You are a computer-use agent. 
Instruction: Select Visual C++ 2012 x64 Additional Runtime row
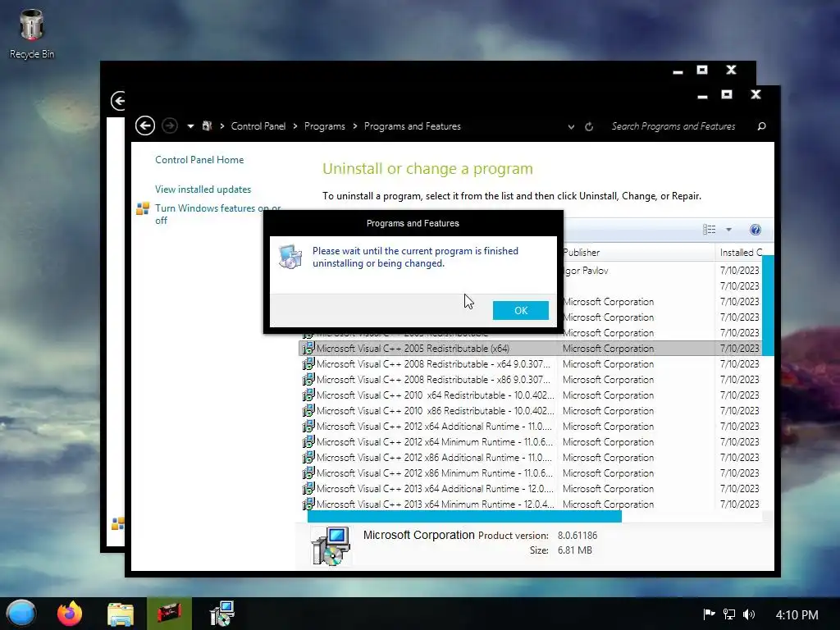tap(530, 426)
